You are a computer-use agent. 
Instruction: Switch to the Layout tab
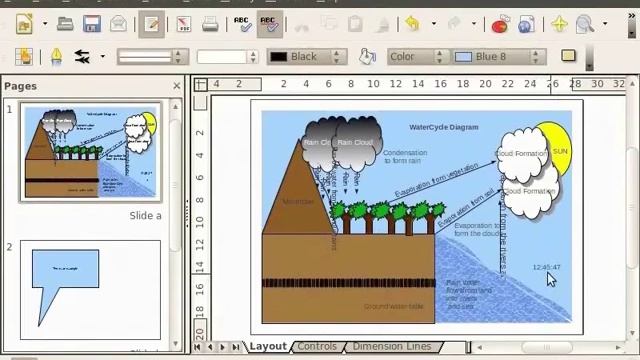click(x=268, y=347)
